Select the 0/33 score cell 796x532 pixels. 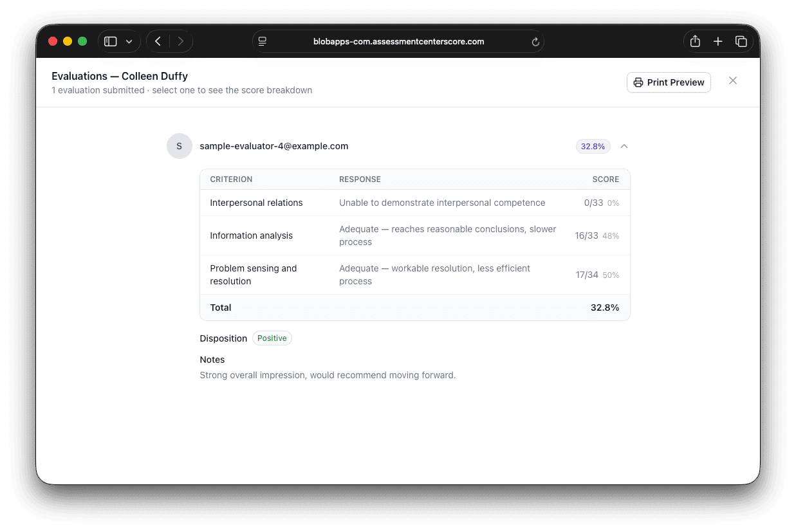tap(602, 203)
